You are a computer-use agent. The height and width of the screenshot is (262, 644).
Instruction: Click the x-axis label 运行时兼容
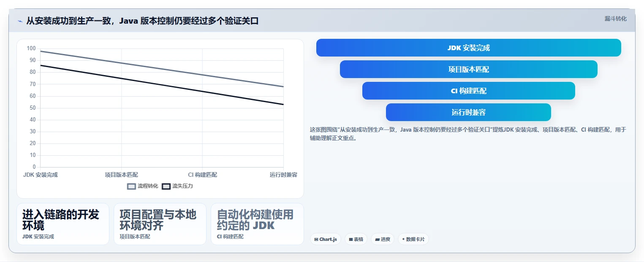pos(283,175)
